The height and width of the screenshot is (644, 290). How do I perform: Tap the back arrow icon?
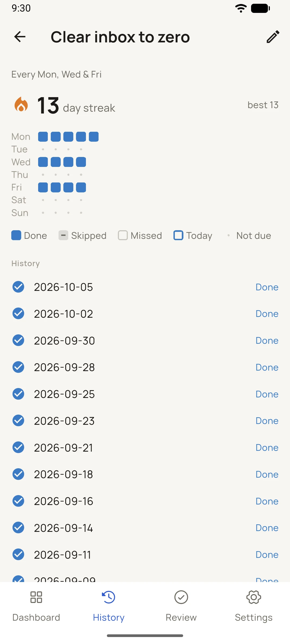(x=20, y=37)
